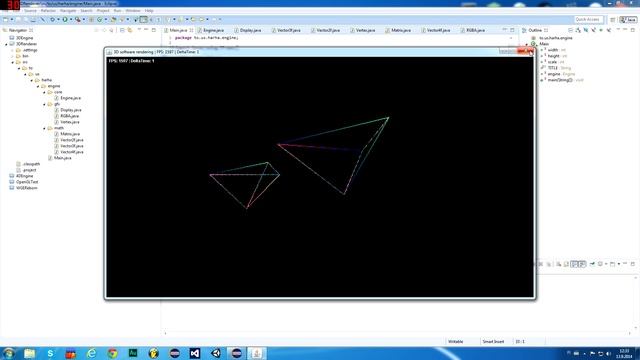Image resolution: width=640 pixels, height=360 pixels.
Task: Click Smart Insert in status bar
Action: (x=493, y=342)
